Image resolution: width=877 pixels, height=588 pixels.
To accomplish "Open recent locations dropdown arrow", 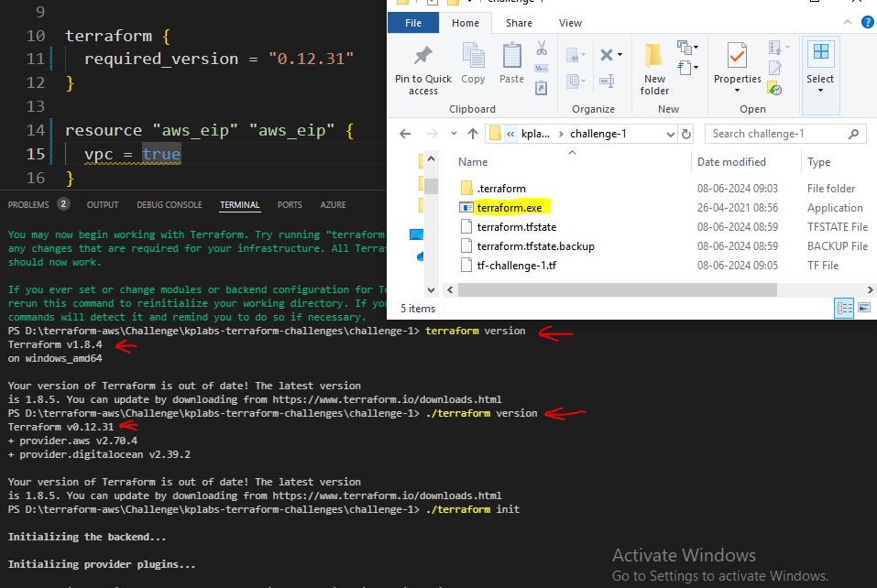I will (x=452, y=134).
